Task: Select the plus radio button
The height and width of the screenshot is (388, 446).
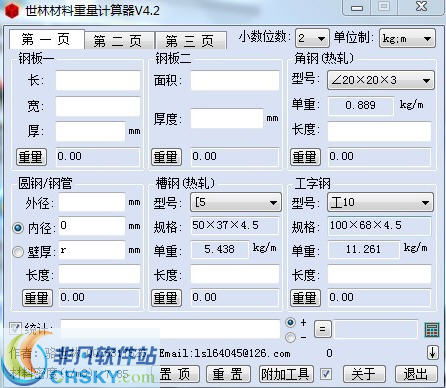Action: pos(290,322)
